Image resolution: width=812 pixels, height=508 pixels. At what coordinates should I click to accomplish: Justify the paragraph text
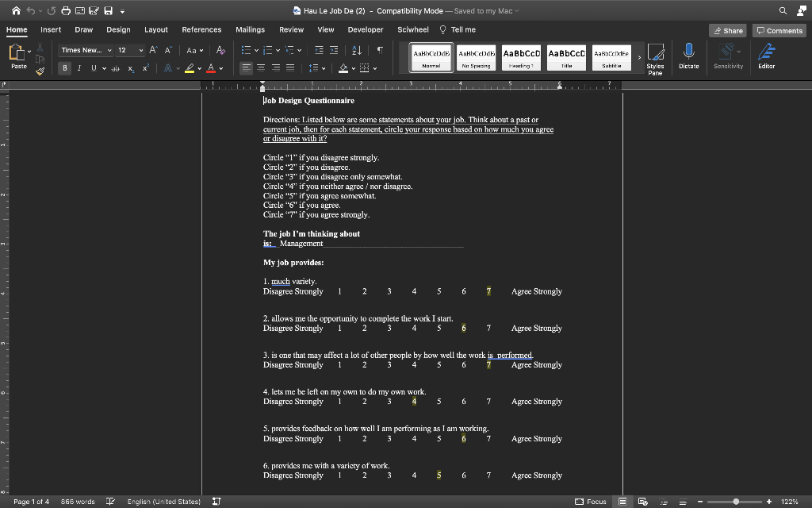tap(290, 68)
